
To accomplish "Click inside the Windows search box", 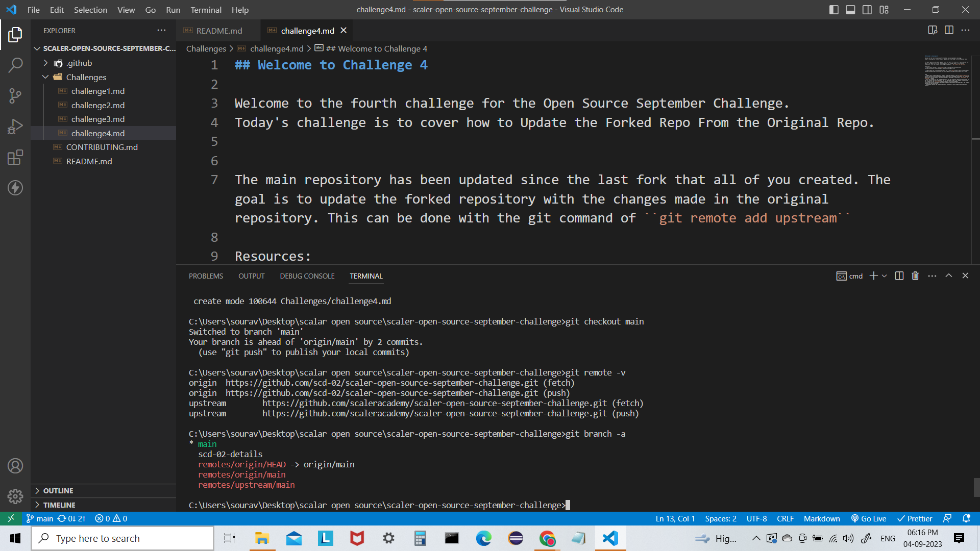I will pyautogui.click(x=122, y=538).
